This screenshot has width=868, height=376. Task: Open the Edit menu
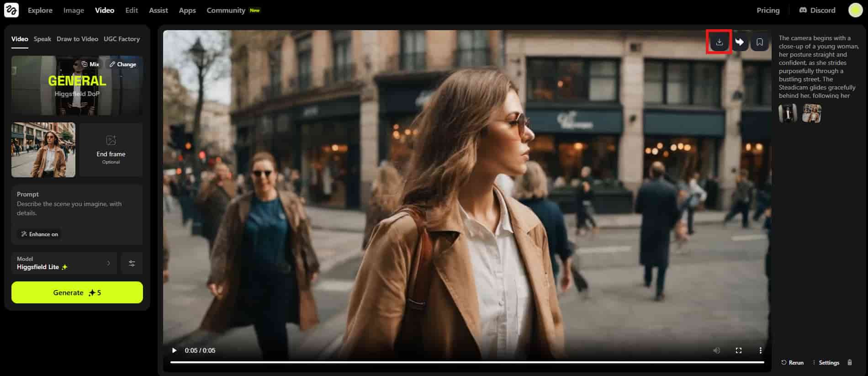tap(132, 10)
